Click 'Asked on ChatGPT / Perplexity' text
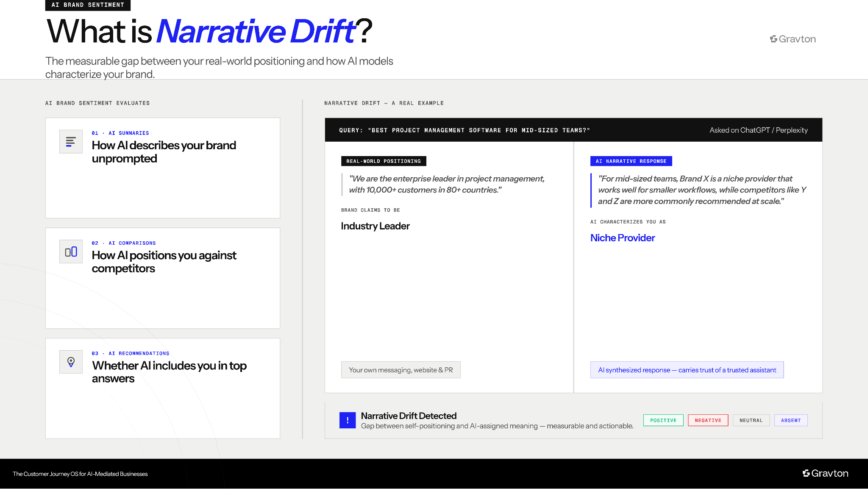Viewport: 868px width, 489px height. pyautogui.click(x=758, y=130)
